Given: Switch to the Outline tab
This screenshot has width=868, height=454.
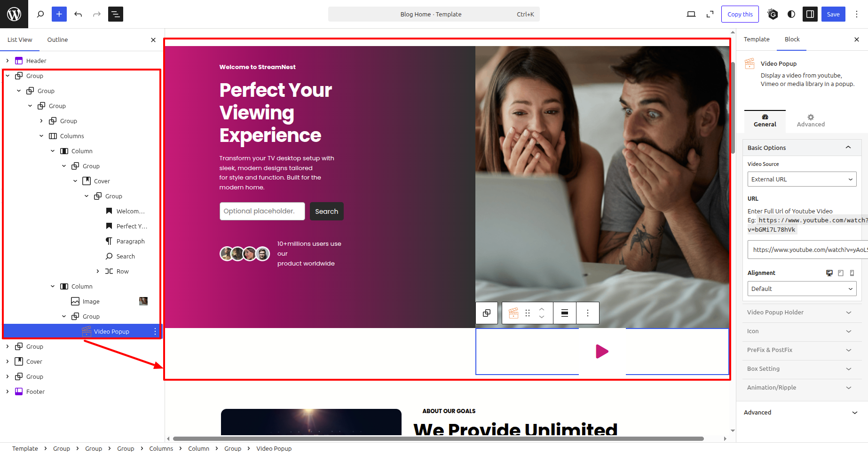Looking at the screenshot, I should (x=57, y=40).
